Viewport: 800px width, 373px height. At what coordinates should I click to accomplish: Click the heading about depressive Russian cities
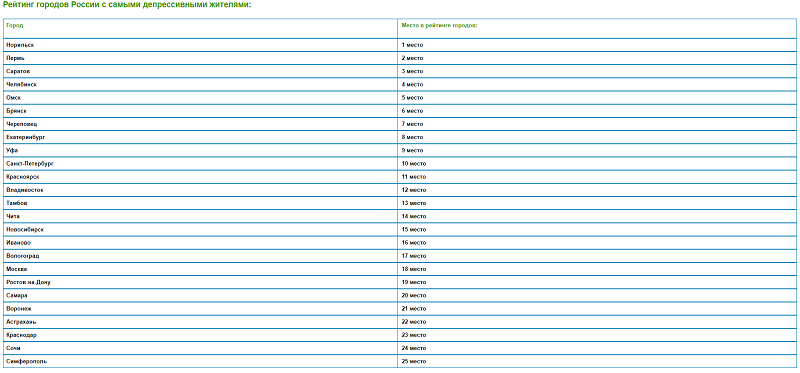pyautogui.click(x=127, y=5)
